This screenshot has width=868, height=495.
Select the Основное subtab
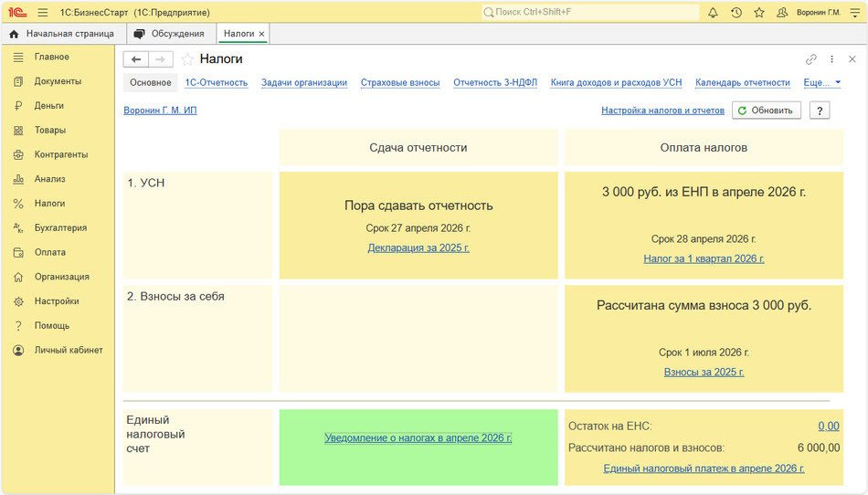coord(151,82)
